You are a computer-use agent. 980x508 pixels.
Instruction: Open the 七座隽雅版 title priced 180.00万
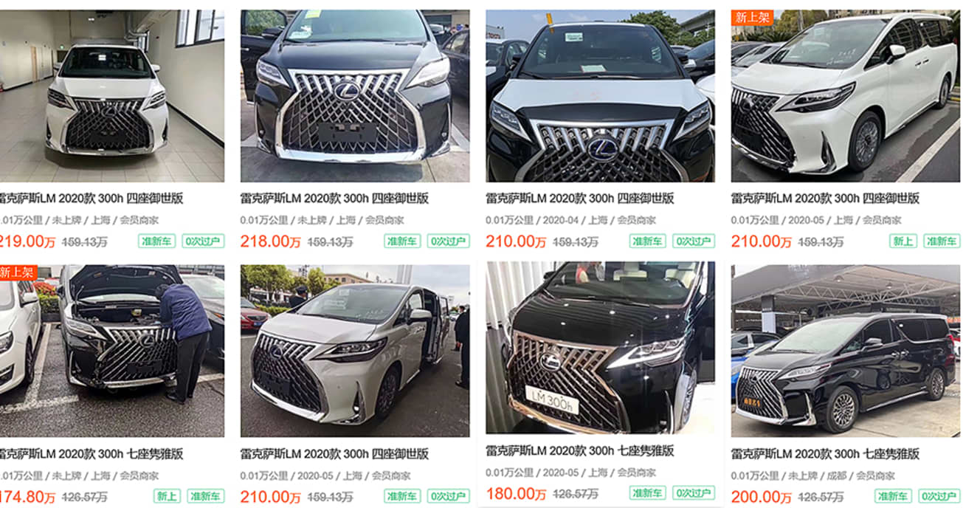(579, 450)
